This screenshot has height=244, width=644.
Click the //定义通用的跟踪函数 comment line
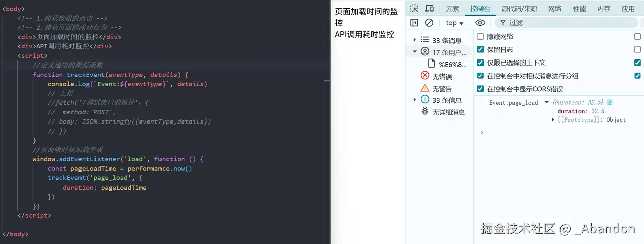67,65
